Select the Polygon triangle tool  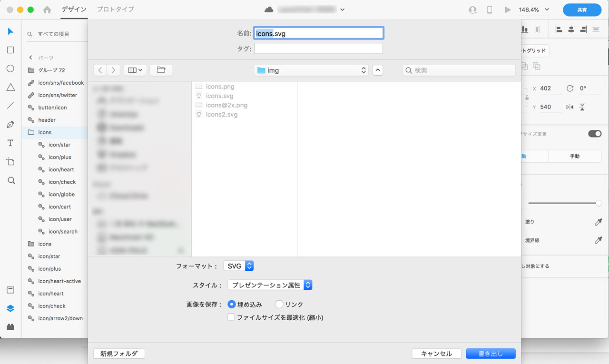point(10,87)
